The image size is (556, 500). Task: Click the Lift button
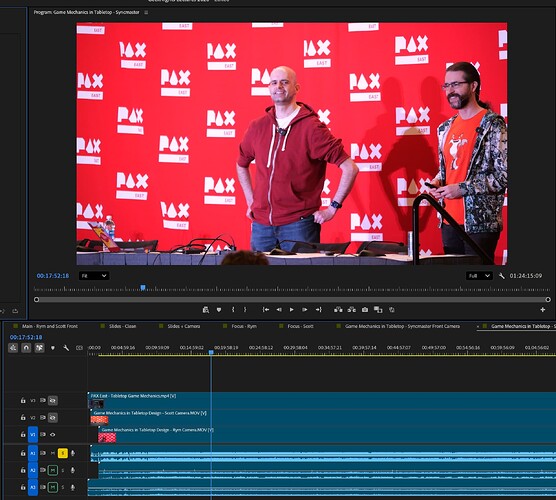pos(338,310)
